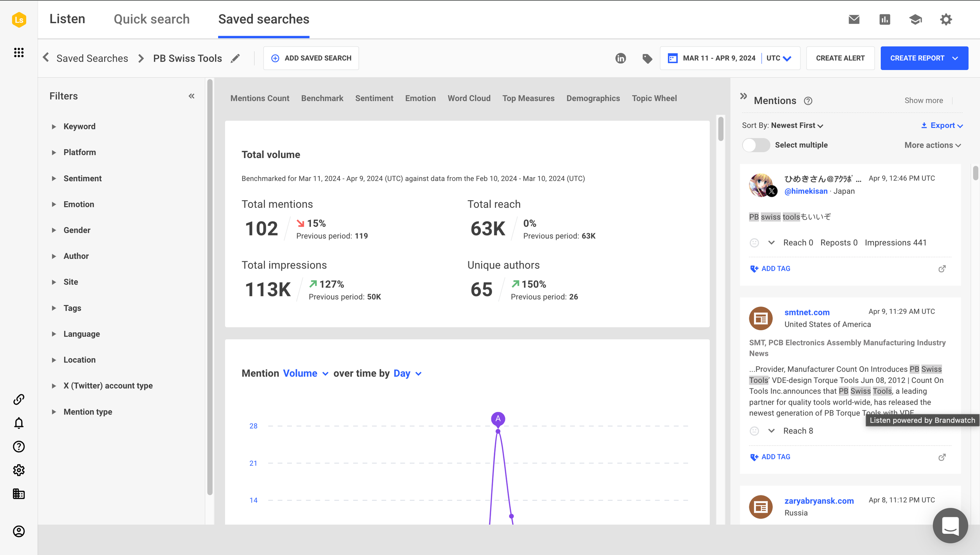Jump to the Demographics section

(593, 98)
